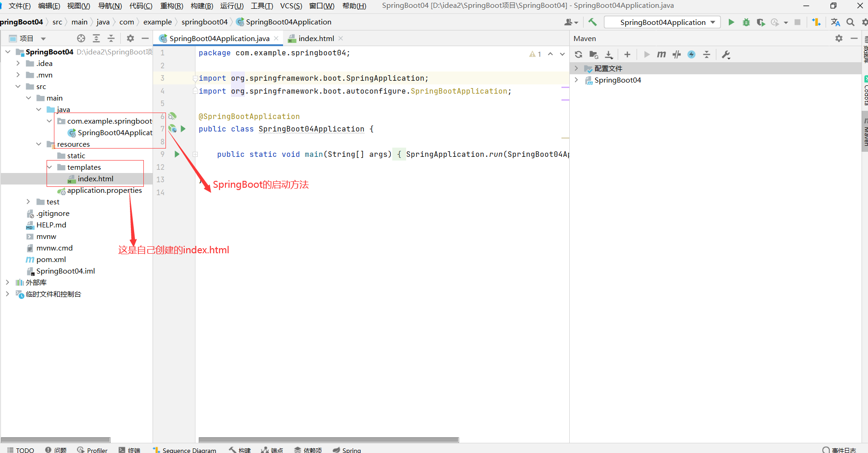Open 终端 terminal tool window

[x=129, y=450]
